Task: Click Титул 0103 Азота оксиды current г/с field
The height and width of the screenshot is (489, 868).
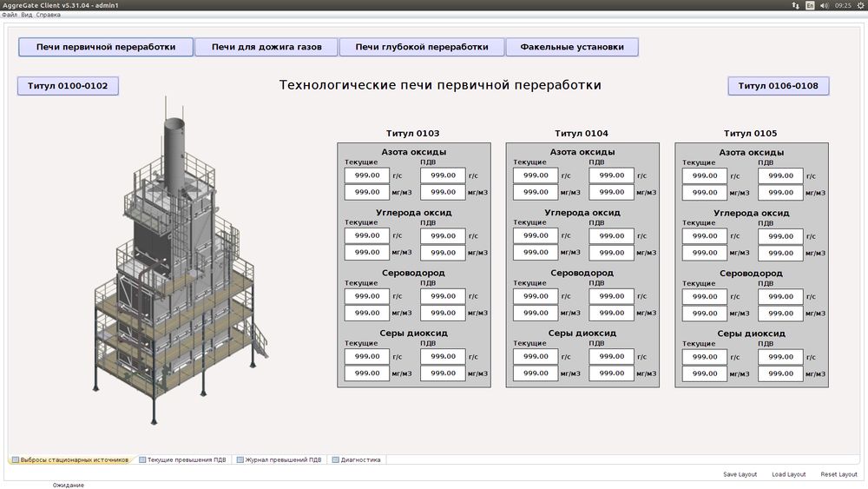Action: pos(367,175)
